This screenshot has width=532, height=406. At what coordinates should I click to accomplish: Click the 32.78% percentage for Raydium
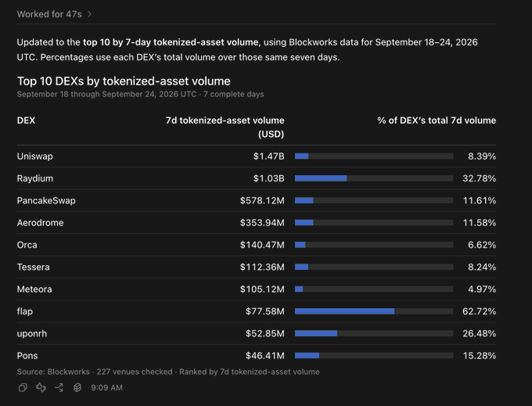pyautogui.click(x=479, y=178)
